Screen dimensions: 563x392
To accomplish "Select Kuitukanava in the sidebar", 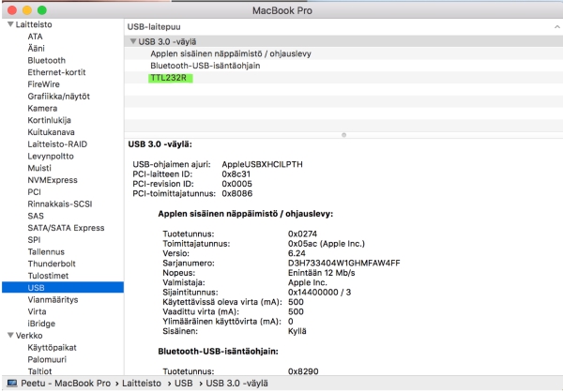I will pos(51,132).
